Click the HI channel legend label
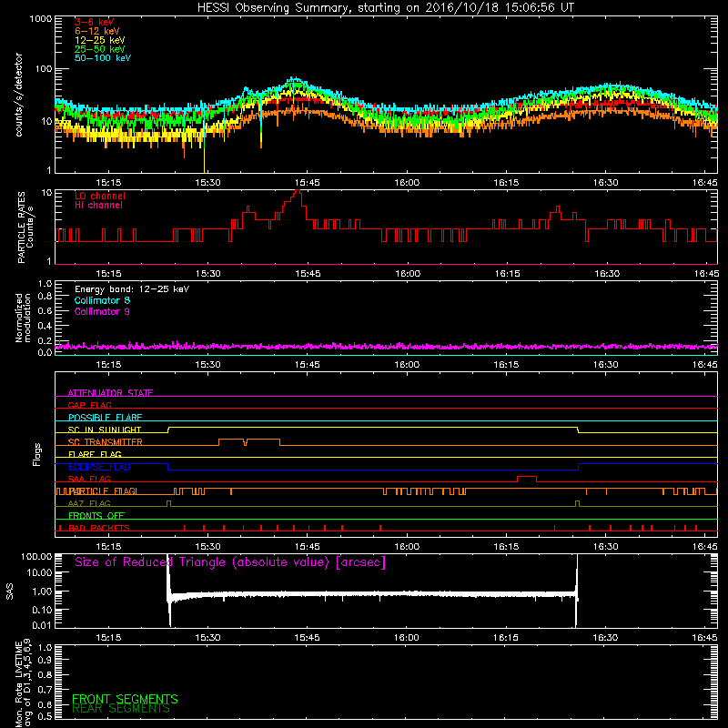Viewport: 728px width, 728px height. tap(98, 206)
